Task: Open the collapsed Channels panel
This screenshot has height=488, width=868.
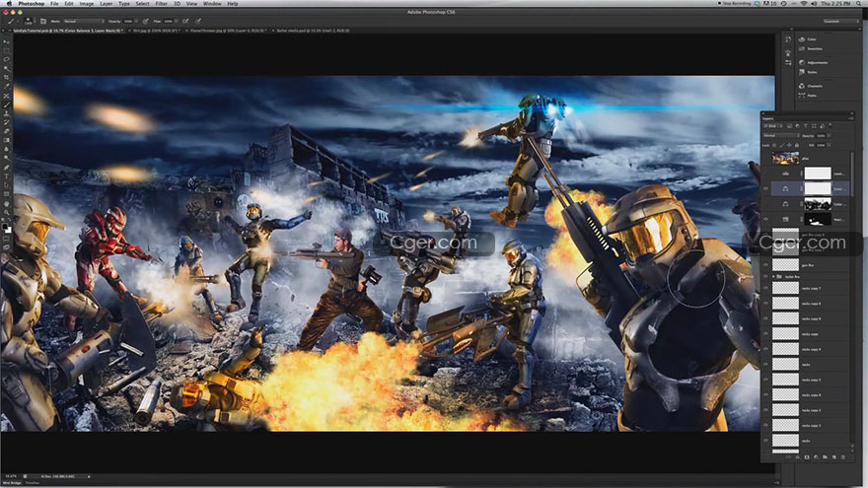Action: click(811, 86)
